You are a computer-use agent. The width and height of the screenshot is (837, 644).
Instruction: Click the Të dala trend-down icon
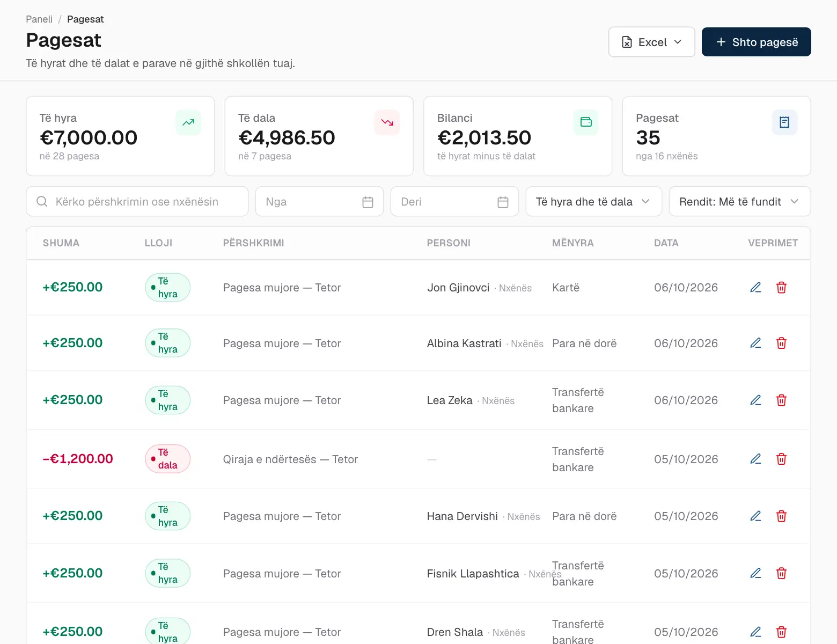[x=387, y=122]
